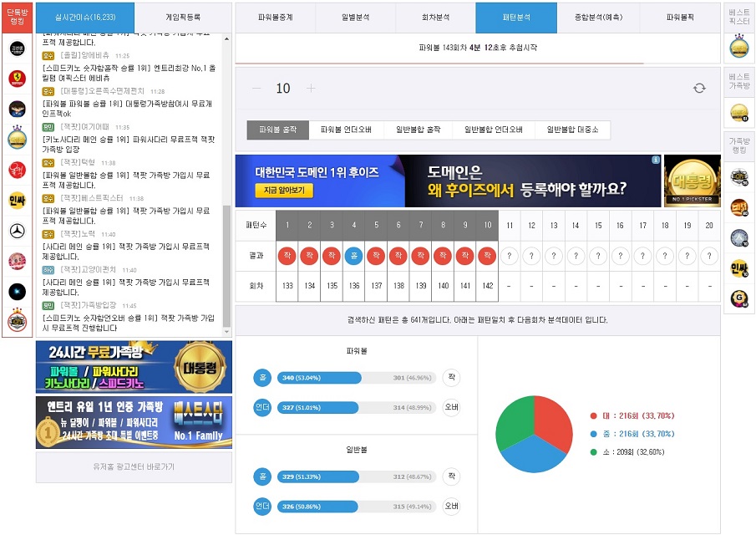The width and height of the screenshot is (756, 535).
Task: Open the 인싸 room icon in the left sidebar
Action: 18,200
